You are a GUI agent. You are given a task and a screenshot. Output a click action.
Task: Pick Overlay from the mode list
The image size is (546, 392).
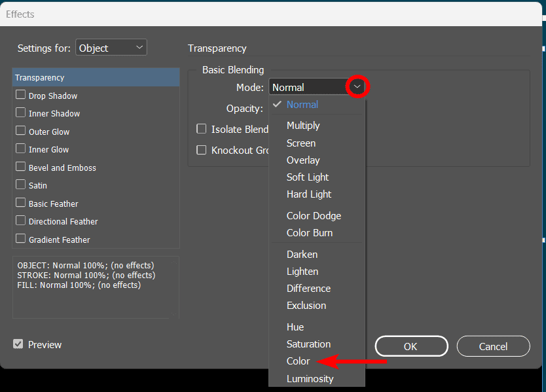pyautogui.click(x=303, y=160)
